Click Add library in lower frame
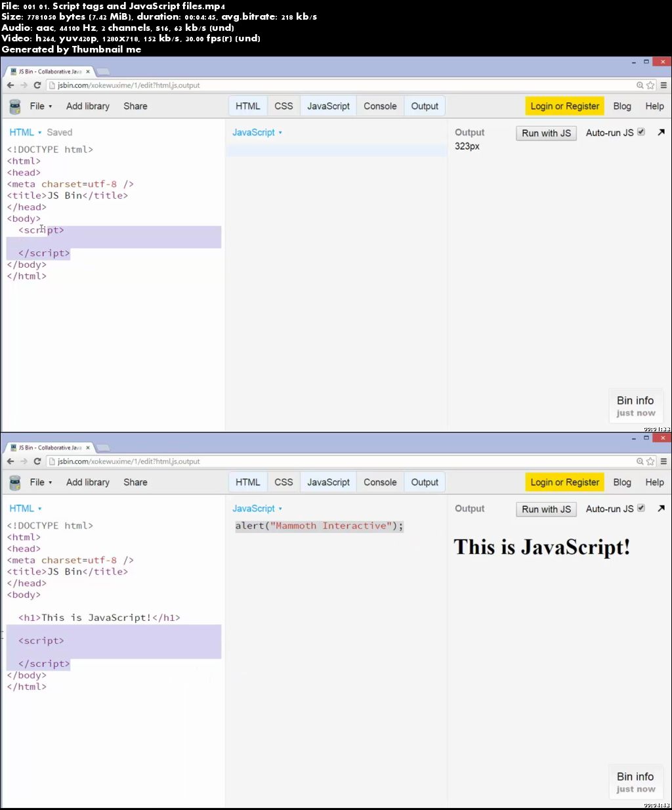This screenshot has width=672, height=810. (x=88, y=482)
